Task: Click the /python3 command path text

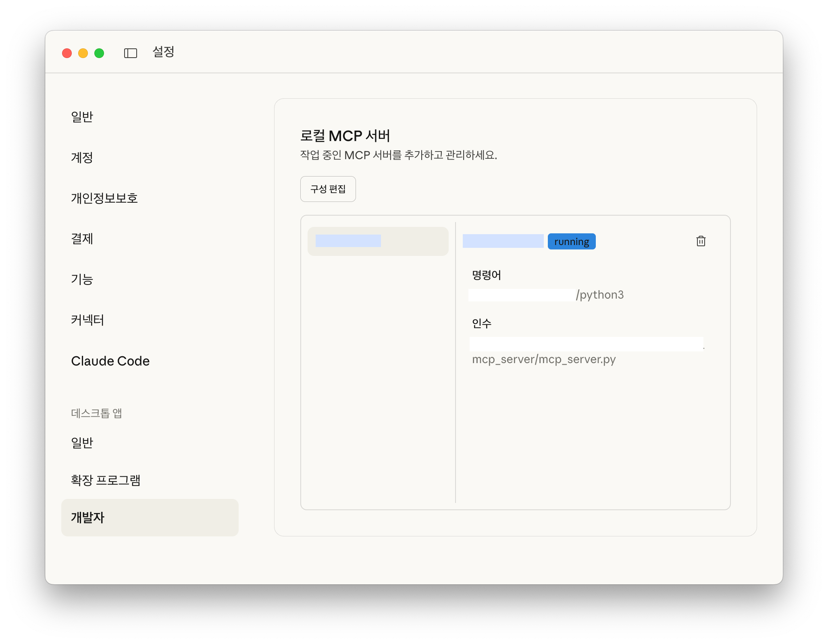Action: tap(600, 295)
